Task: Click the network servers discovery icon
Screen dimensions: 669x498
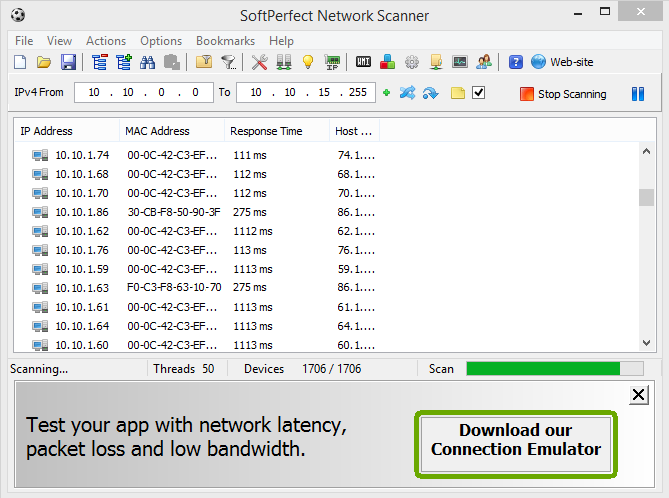Action: tap(284, 62)
